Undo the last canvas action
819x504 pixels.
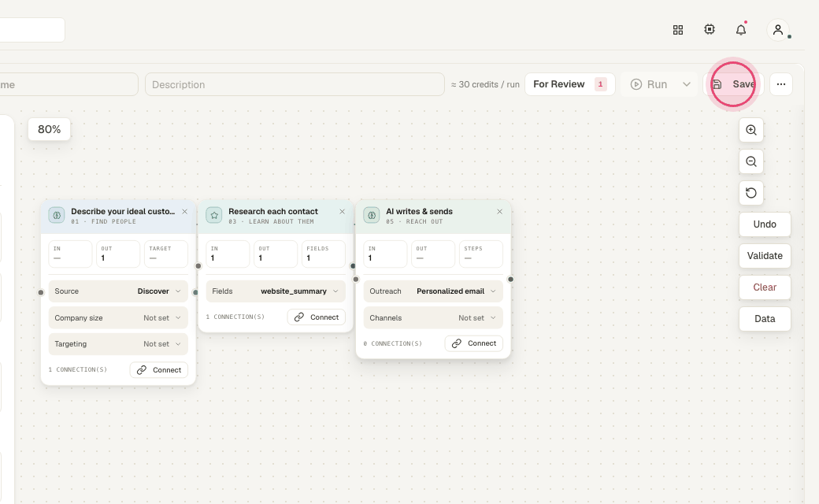click(765, 224)
